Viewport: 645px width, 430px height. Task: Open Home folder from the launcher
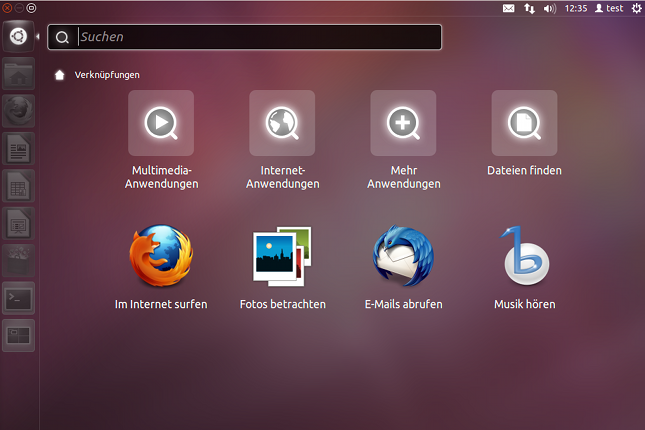[x=18, y=74]
